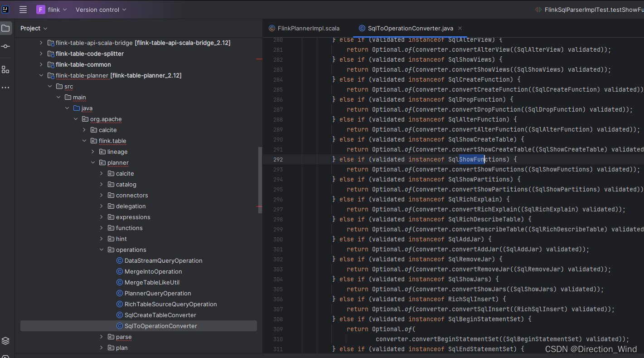
Task: Click the package icon of delegation
Action: [111, 206]
